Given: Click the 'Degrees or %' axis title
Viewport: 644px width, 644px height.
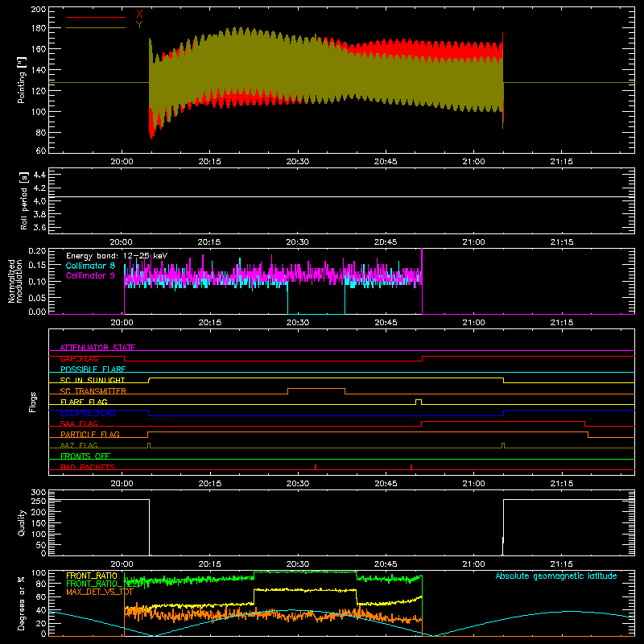Looking at the screenshot, I should click(x=22, y=603).
